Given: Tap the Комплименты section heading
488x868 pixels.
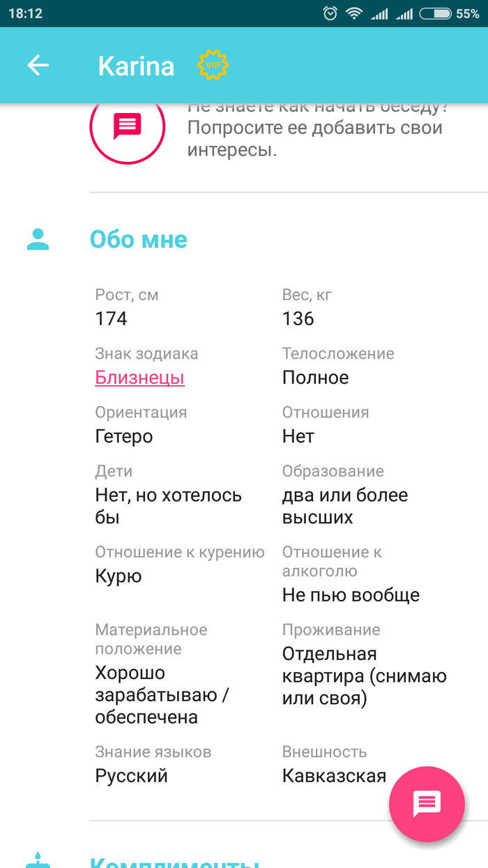Looking at the screenshot, I should tap(174, 860).
